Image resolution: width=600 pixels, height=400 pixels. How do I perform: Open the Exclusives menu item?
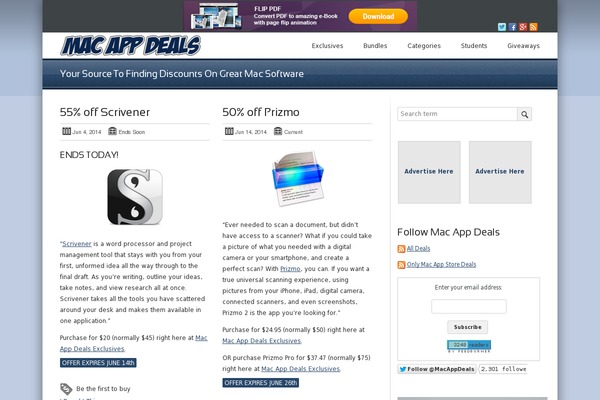327,46
